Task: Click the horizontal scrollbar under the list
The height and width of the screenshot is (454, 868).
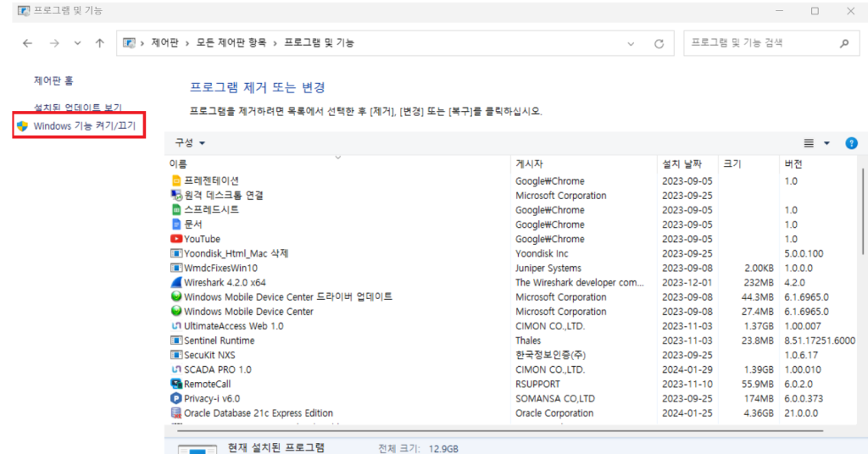Action: 500,430
